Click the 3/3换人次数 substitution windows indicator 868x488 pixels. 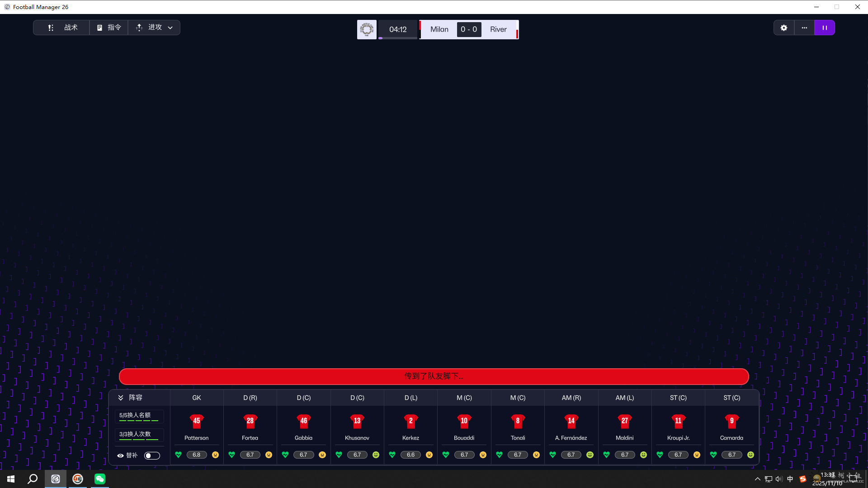pyautogui.click(x=139, y=435)
